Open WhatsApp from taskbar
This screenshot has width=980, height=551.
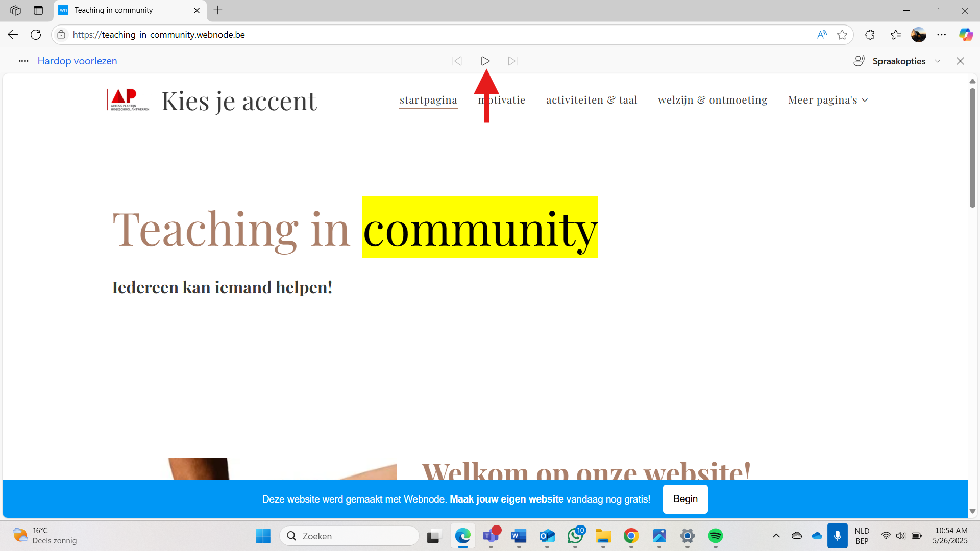coord(575,536)
